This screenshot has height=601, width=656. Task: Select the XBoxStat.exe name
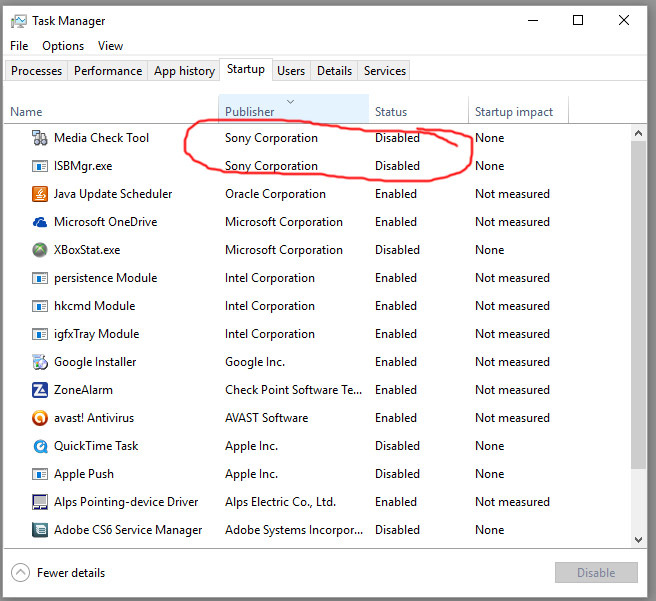pyautogui.click(x=87, y=250)
